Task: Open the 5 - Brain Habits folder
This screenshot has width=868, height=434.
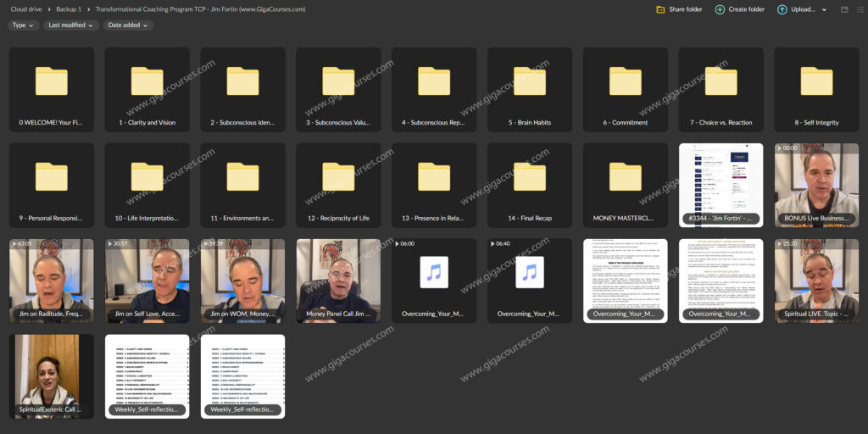Action: pyautogui.click(x=530, y=89)
